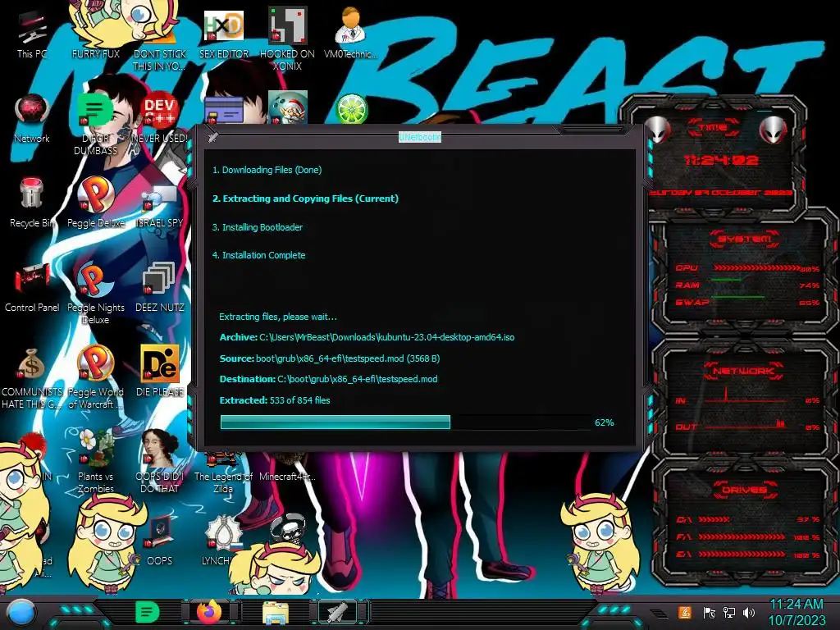The width and height of the screenshot is (840, 630).
Task: Click the volume speaker tray icon
Action: click(749, 612)
